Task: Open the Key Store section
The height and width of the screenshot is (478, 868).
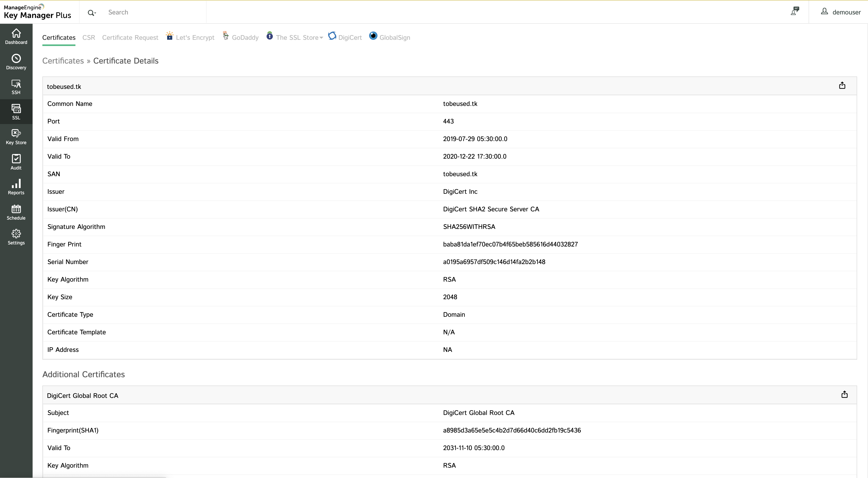Action: (16, 136)
